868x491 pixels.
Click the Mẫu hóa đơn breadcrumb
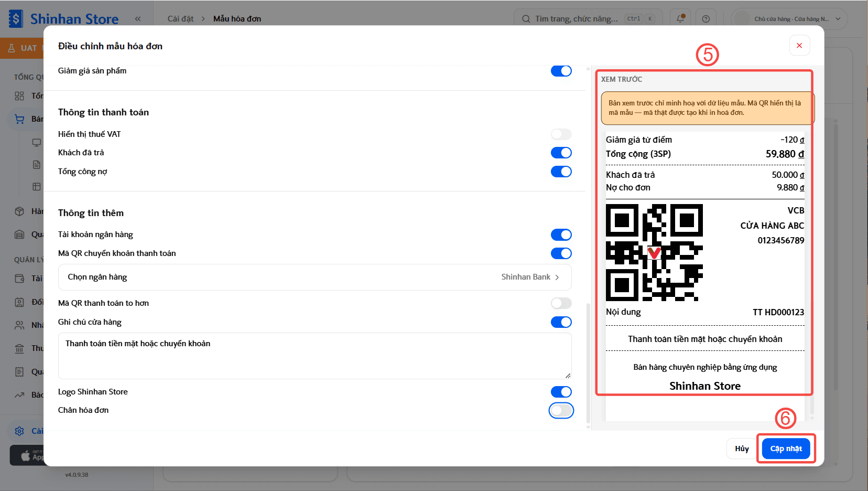237,19
